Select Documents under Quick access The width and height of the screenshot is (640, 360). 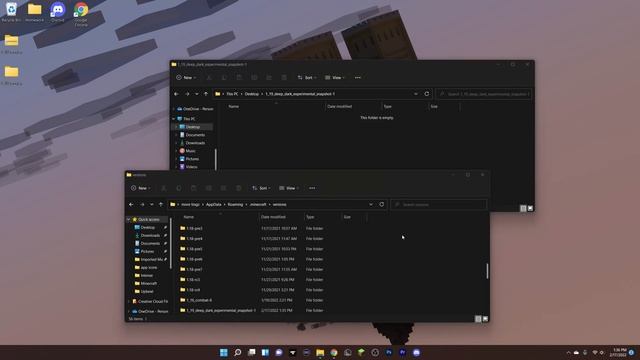(150, 244)
